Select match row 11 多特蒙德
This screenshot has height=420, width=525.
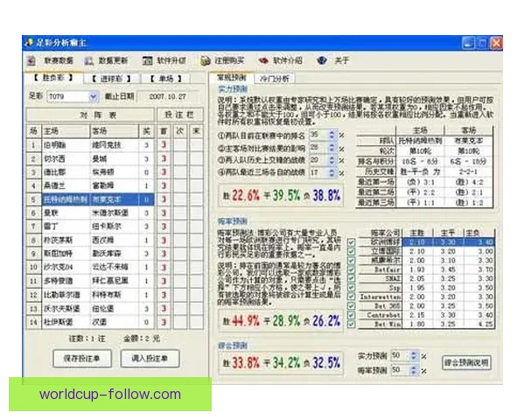click(90, 281)
